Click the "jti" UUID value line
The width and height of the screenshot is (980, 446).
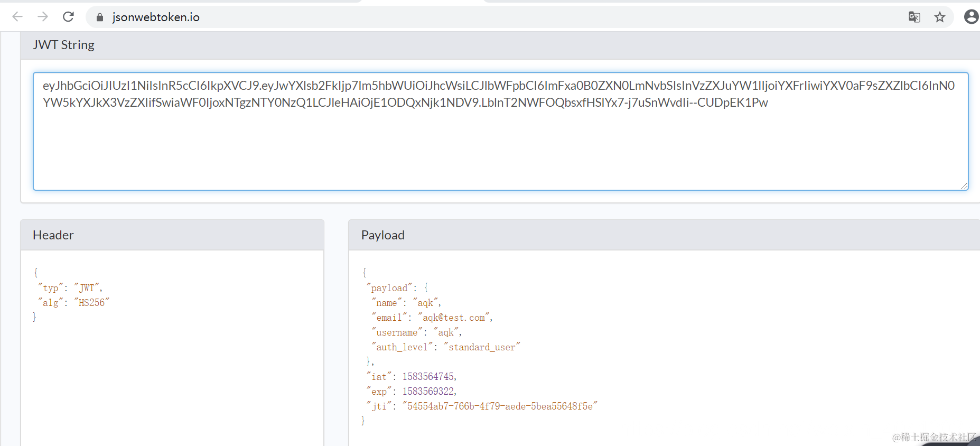click(482, 406)
